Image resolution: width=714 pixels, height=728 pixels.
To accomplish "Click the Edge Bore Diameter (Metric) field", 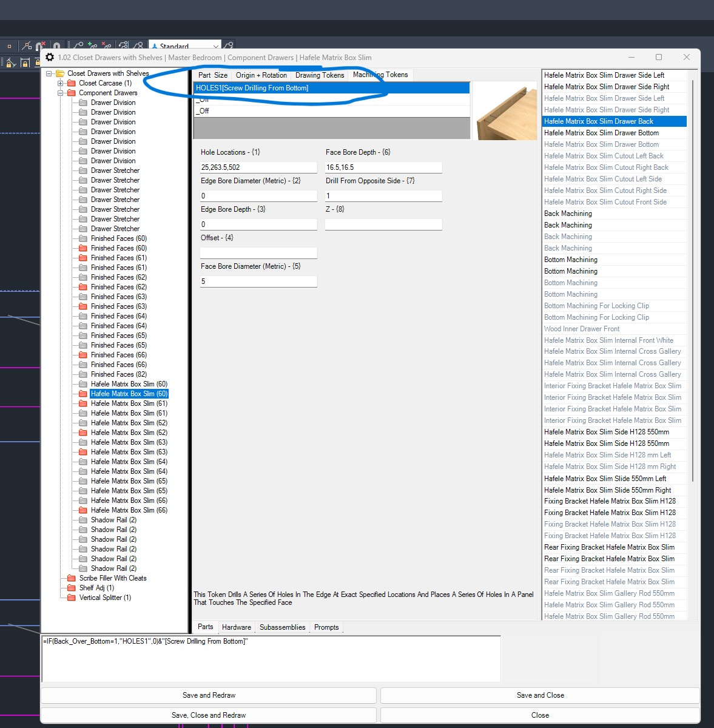I will (x=258, y=196).
